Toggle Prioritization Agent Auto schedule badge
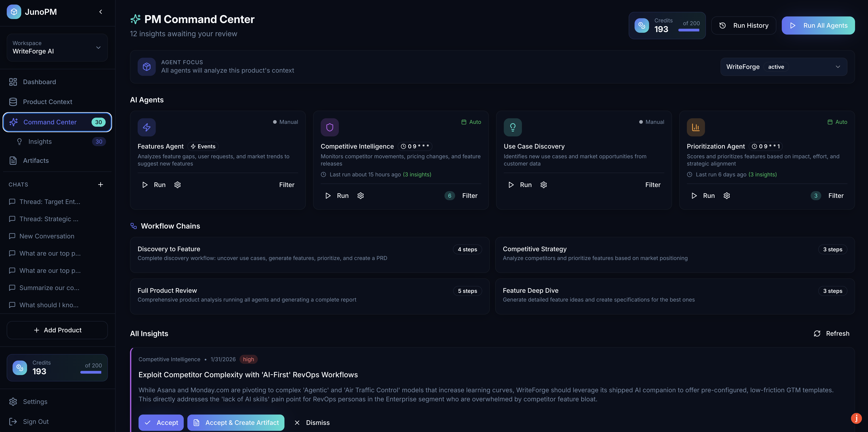Viewport: 868px width, 432px height. click(837, 122)
